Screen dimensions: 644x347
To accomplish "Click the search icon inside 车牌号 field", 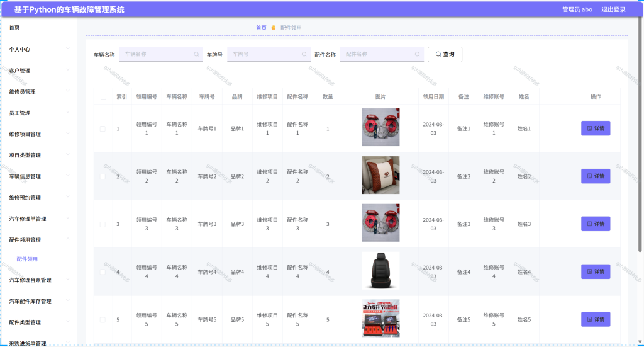I will pos(304,54).
